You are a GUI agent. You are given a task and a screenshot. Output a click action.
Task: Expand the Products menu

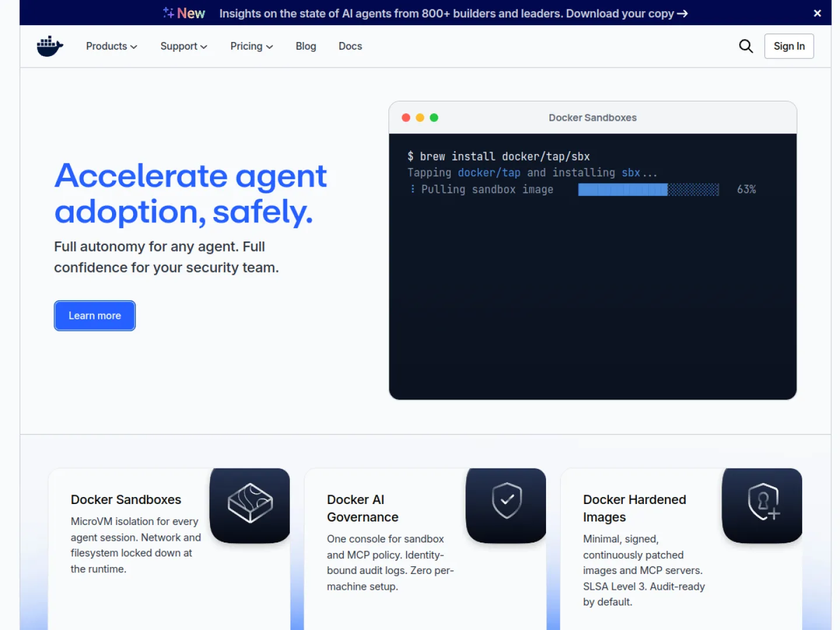(x=111, y=46)
